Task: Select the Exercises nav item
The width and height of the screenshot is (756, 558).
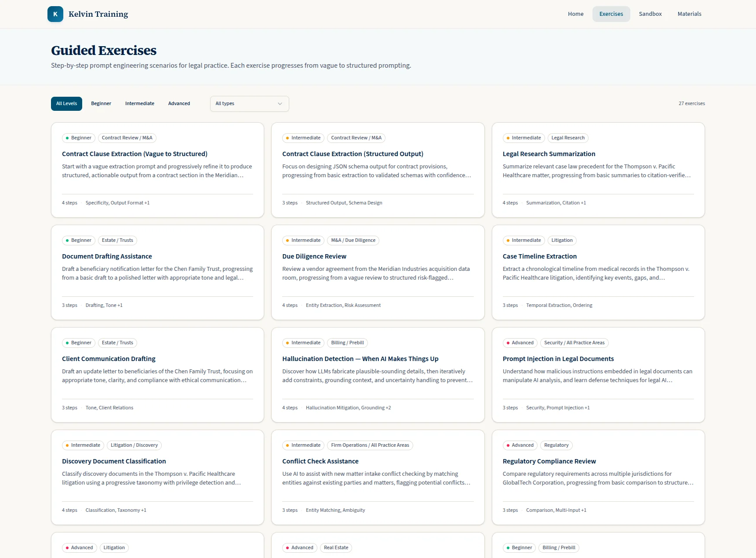Action: tap(611, 14)
